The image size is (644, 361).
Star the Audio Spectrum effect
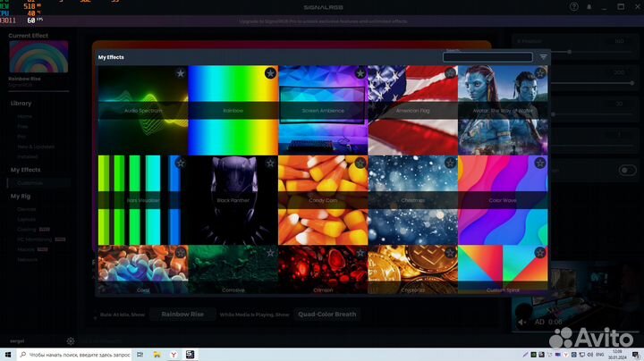(x=180, y=73)
